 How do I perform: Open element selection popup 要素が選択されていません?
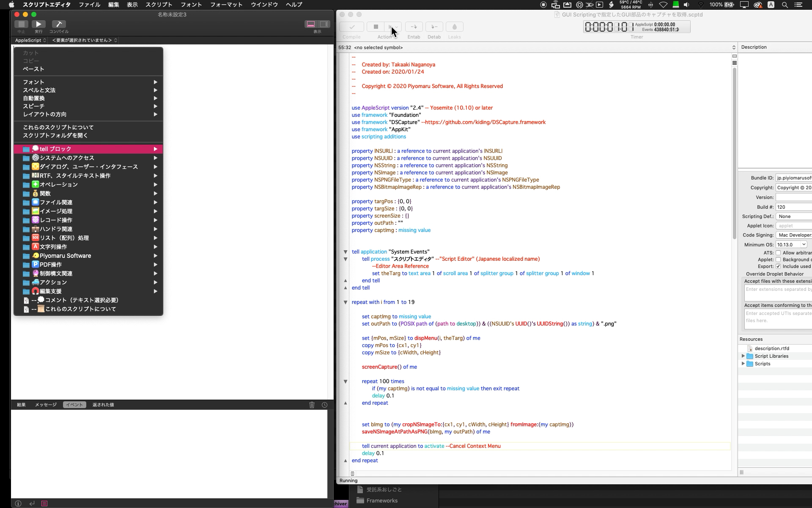[85, 40]
